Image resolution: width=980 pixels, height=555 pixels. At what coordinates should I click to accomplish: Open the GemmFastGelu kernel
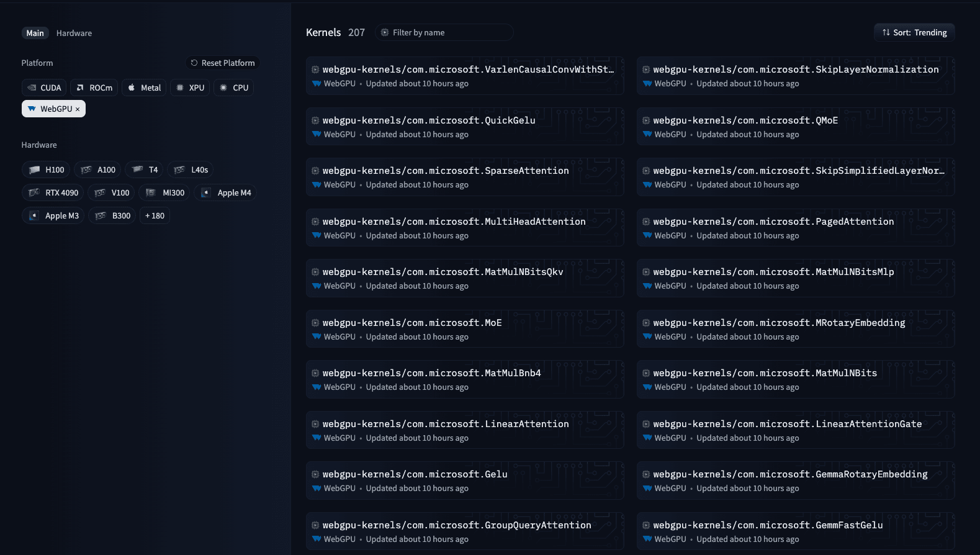coord(796,531)
